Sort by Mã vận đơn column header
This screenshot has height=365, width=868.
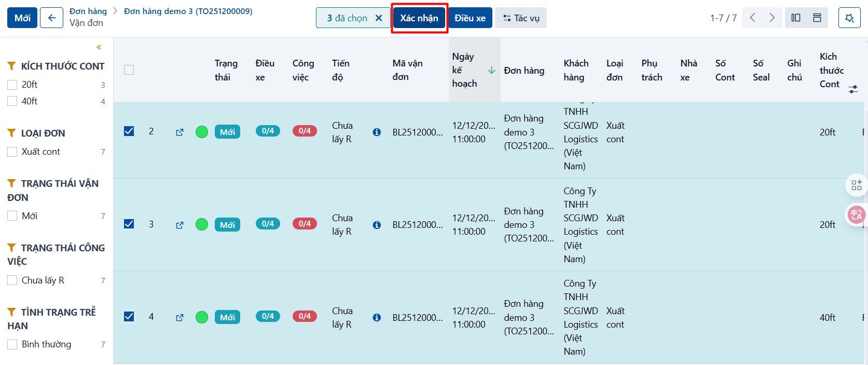coord(407,70)
